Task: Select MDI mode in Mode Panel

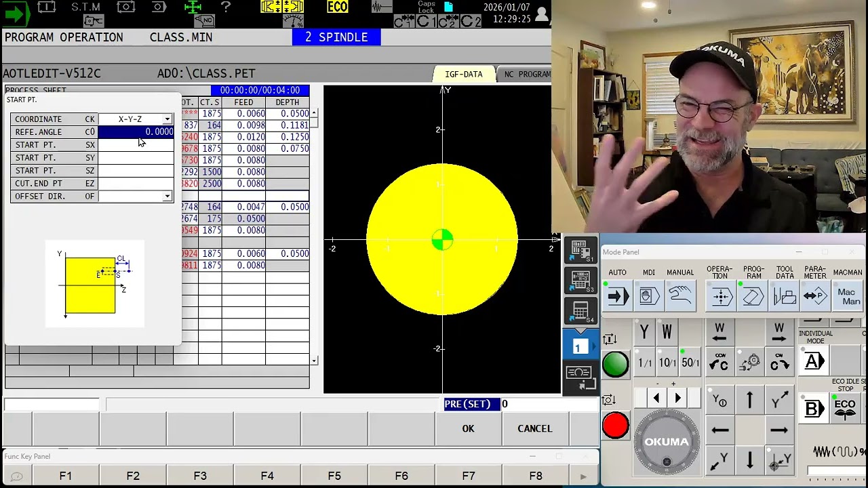Action: click(649, 296)
